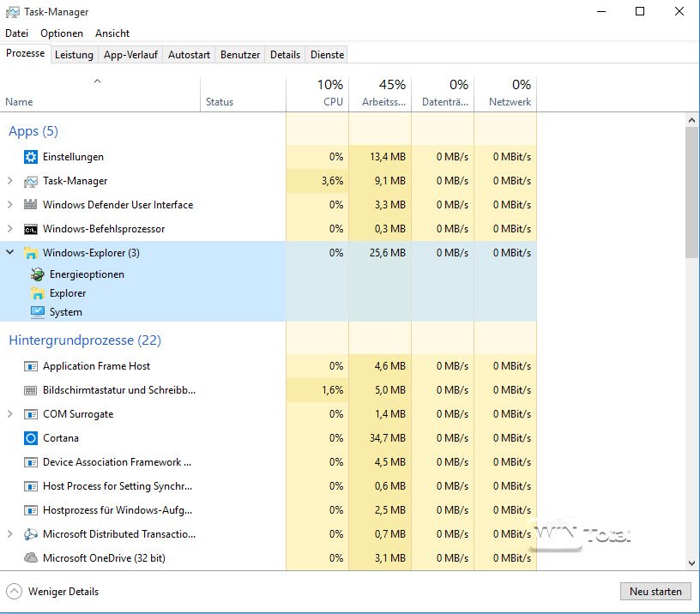Screen dimensions: 700x614
Task: Click the Cortana circle icon
Action: 30,438
